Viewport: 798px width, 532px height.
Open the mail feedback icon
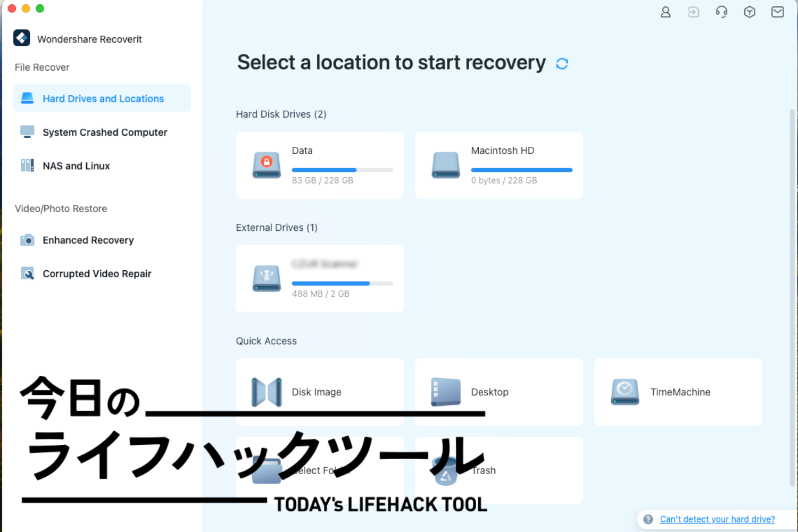(x=777, y=12)
